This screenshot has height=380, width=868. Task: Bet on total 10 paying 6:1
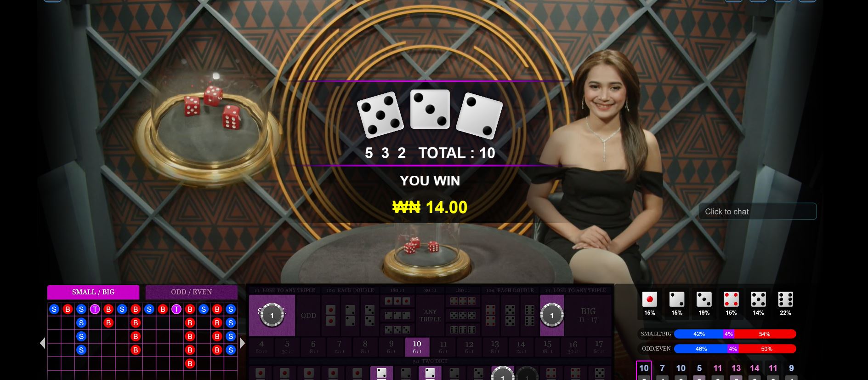417,347
